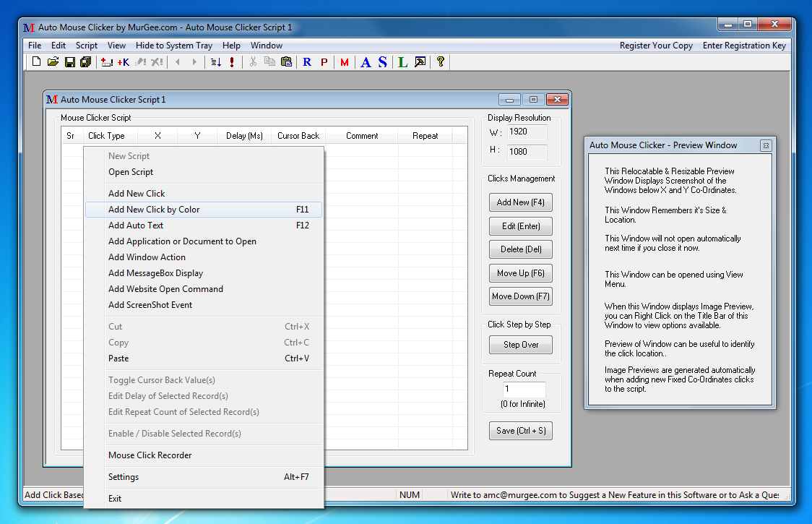
Task: Click the Move Down (F7) button
Action: click(521, 296)
